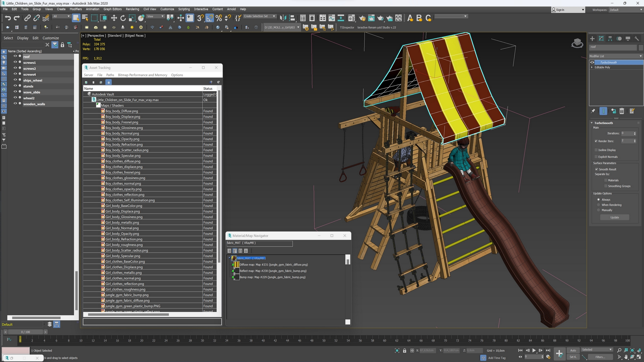
Task: Open the View reference coordinate dropdown
Action: coord(155,16)
